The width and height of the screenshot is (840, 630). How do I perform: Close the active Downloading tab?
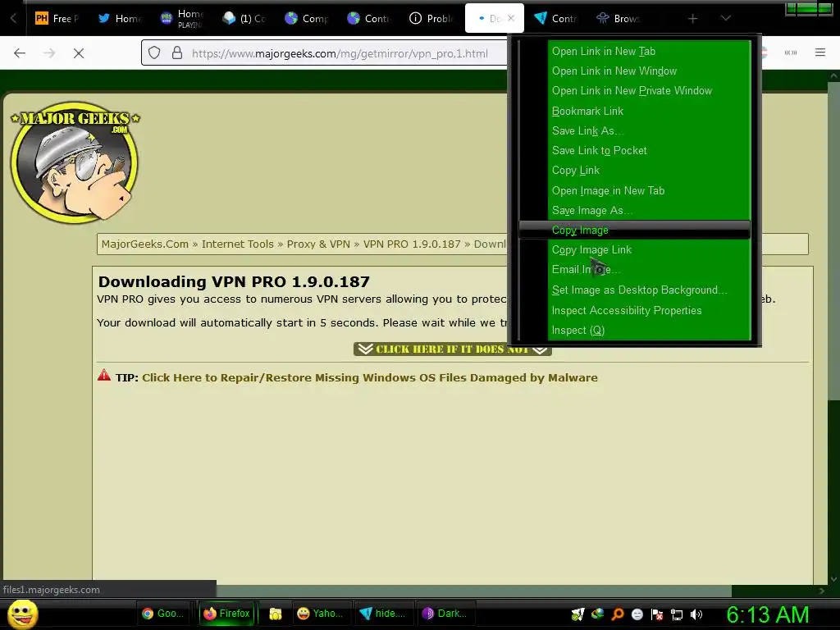[x=511, y=18]
